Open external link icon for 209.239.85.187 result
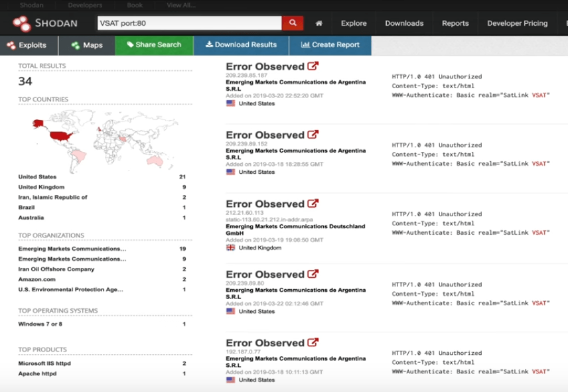 (313, 66)
